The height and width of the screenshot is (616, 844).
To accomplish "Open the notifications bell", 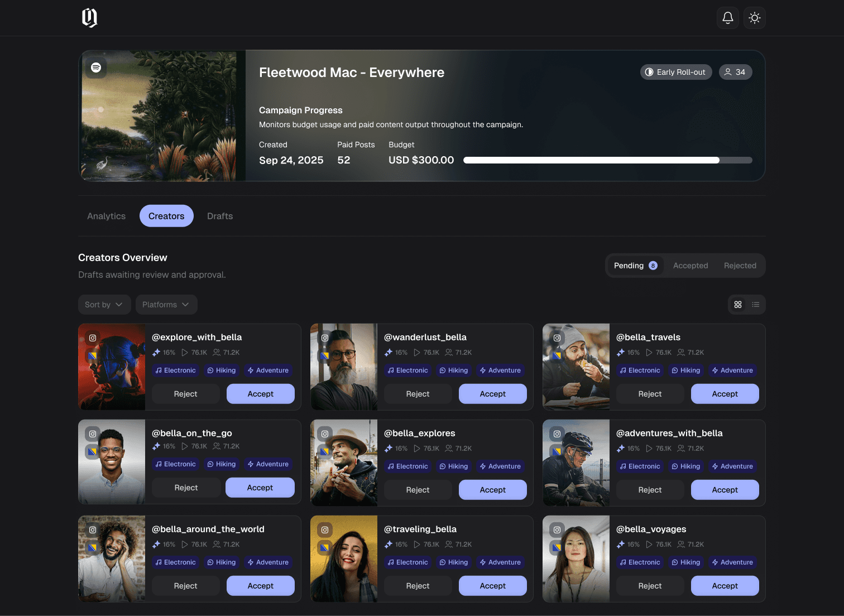I will tap(728, 18).
